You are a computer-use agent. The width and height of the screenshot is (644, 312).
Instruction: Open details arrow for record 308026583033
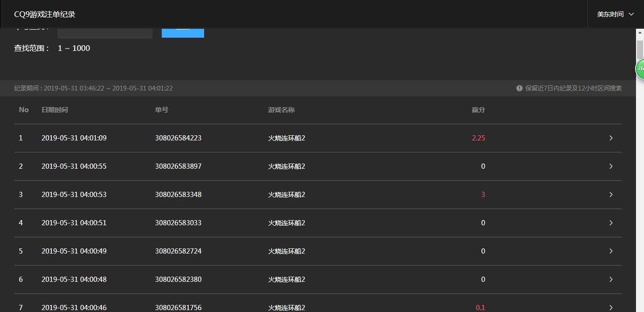[611, 223]
